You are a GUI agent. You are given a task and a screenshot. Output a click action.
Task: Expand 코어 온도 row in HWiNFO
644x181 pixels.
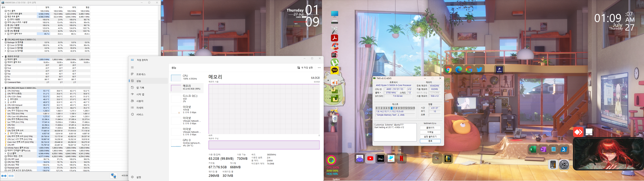tap(5, 99)
